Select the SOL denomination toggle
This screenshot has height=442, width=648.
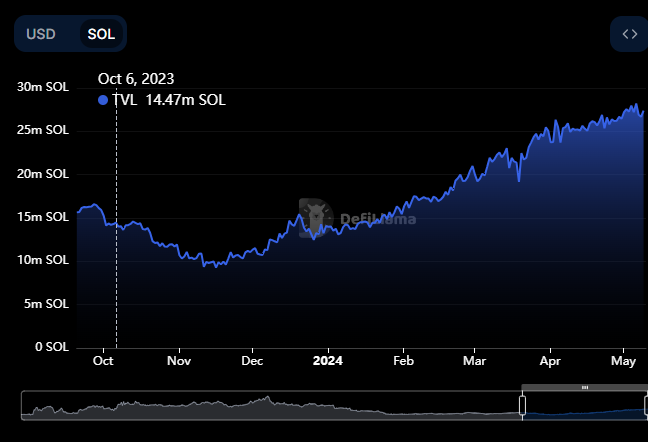tap(101, 34)
